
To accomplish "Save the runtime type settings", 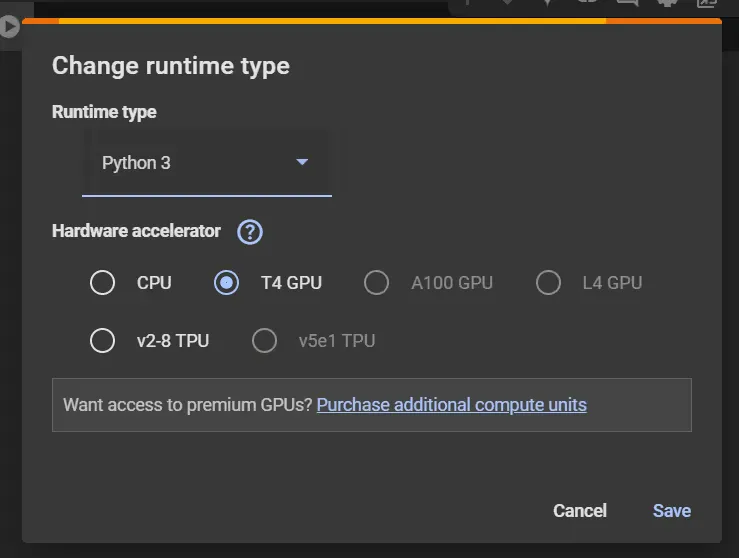I will (x=672, y=511).
